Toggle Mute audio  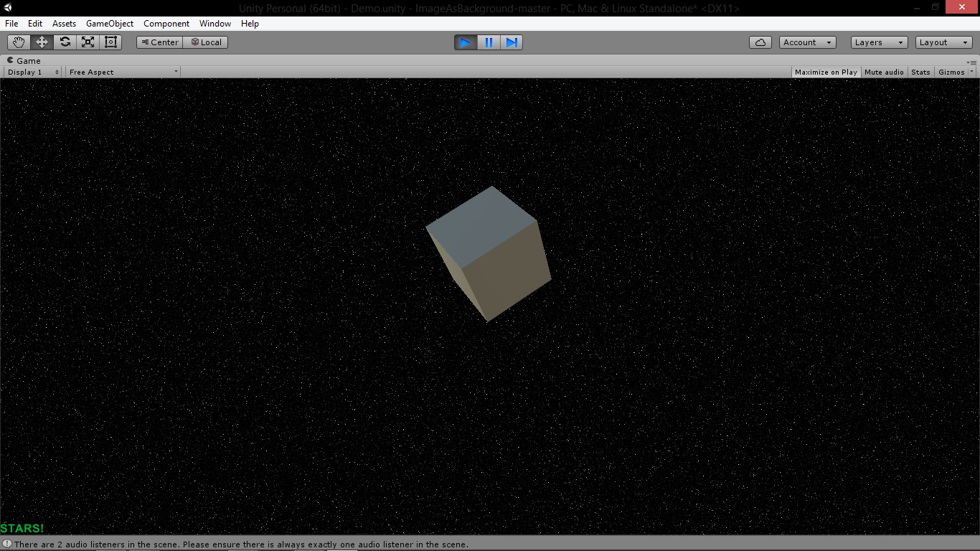[x=884, y=72]
